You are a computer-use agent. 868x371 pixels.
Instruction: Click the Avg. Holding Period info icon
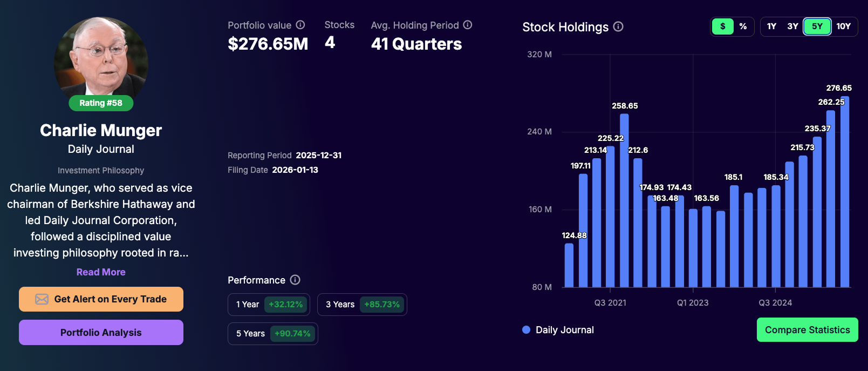(x=468, y=25)
